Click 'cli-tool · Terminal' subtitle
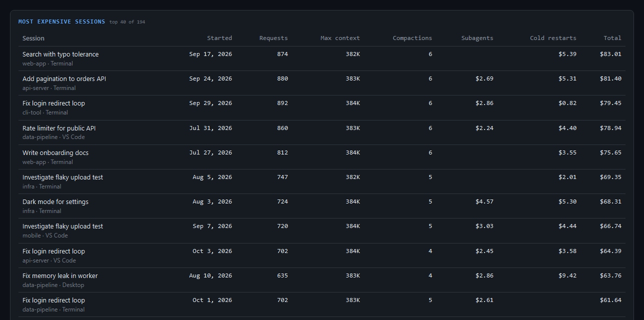The image size is (644, 320). (x=45, y=112)
